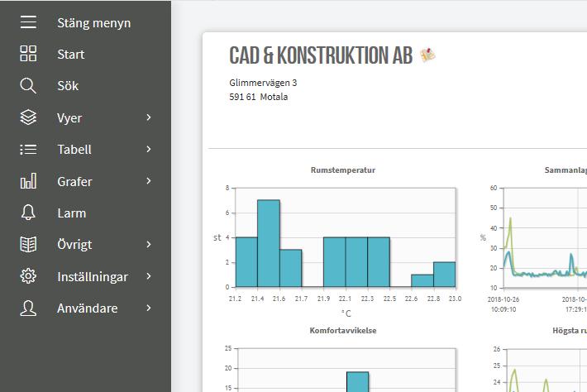The width and height of the screenshot is (587, 392).
Task: Click the tall Komfortavvikelse histogram bar
Action: point(357,381)
